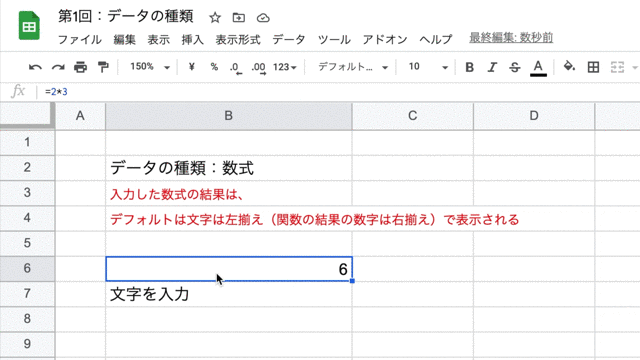Undo the last action

point(35,67)
